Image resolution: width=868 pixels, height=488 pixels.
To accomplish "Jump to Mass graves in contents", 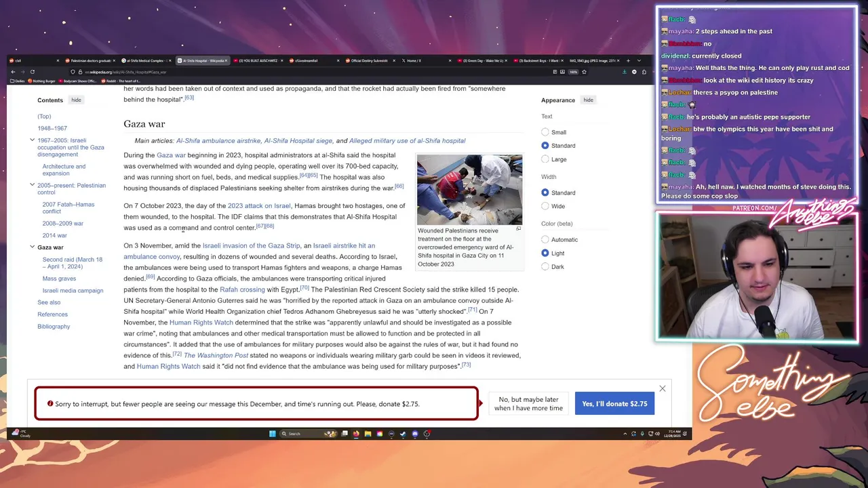I will [x=59, y=279].
